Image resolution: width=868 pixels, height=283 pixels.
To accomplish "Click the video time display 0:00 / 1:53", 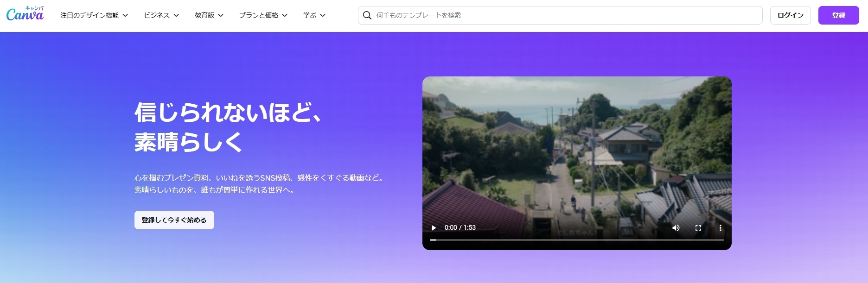I will (x=460, y=228).
